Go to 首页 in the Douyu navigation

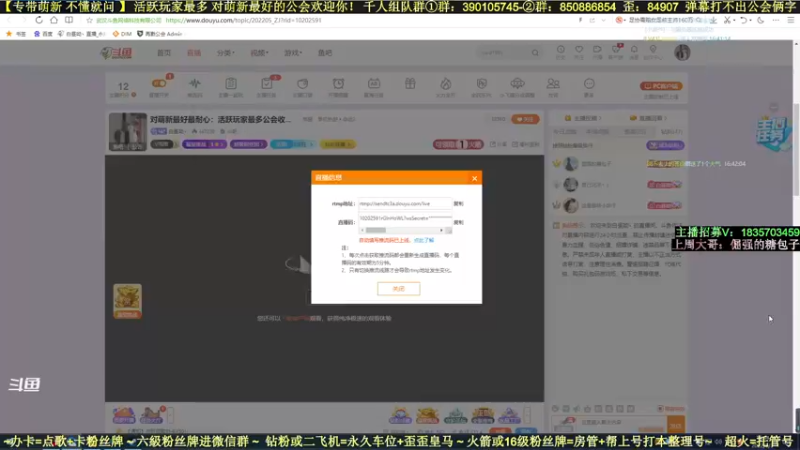coord(164,53)
